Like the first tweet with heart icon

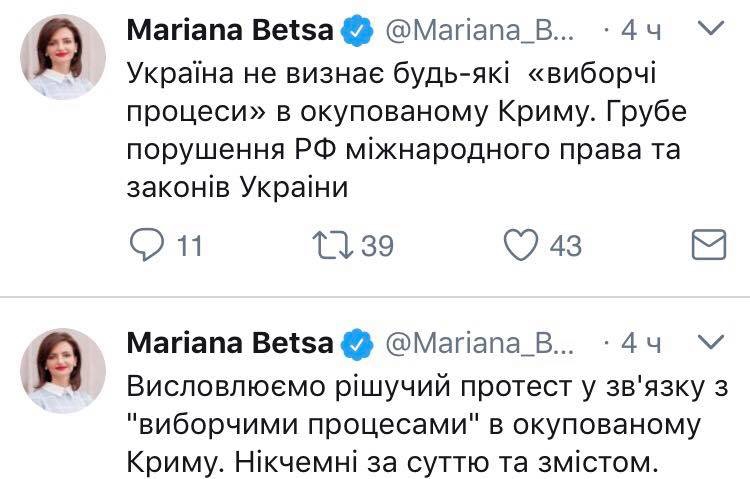coord(521,244)
